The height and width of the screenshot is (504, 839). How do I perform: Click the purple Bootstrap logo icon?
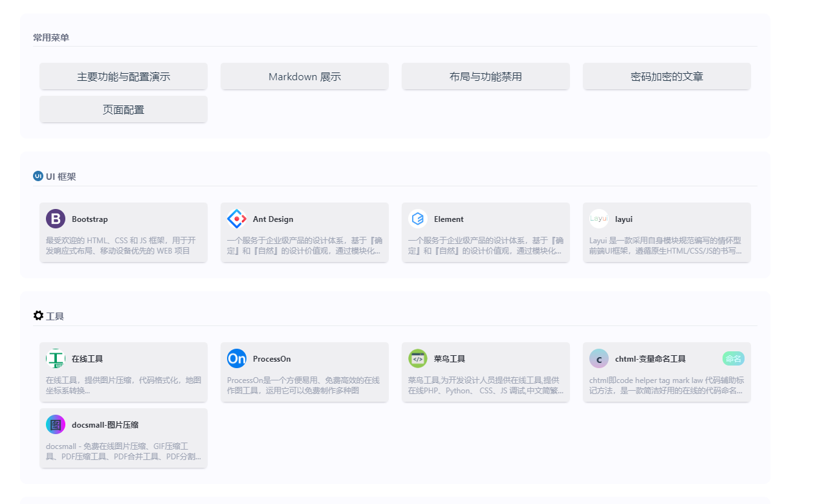click(56, 219)
